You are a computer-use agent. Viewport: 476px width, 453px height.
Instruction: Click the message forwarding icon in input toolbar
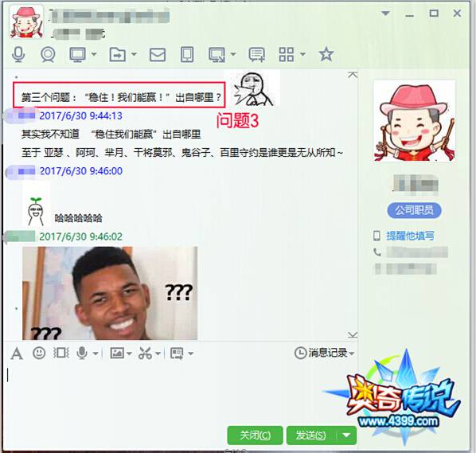177,353
